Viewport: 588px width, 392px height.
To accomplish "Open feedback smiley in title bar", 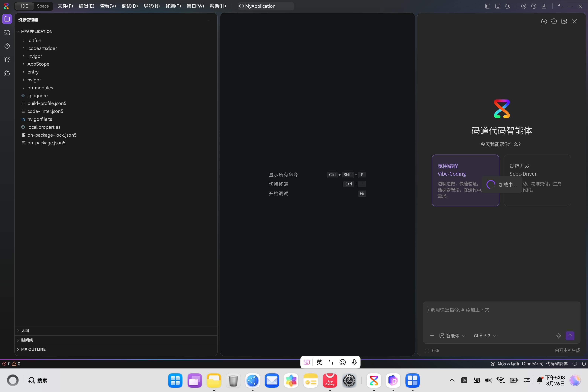I will [x=534, y=6].
